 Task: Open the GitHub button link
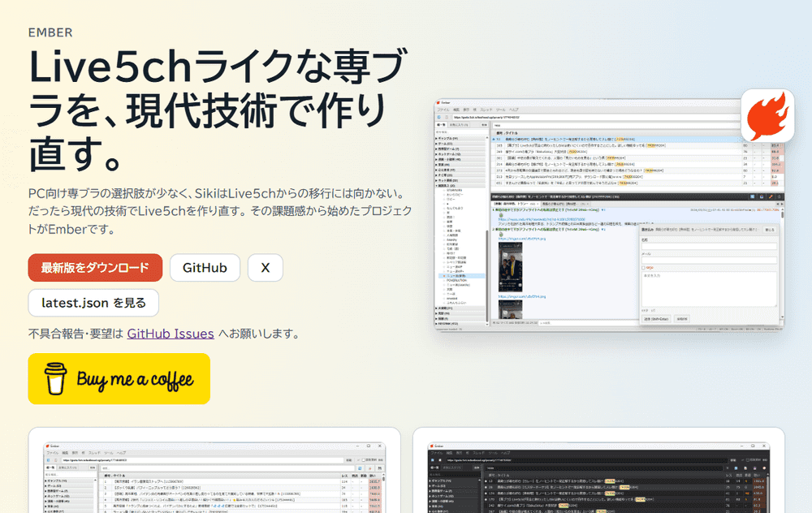205,268
